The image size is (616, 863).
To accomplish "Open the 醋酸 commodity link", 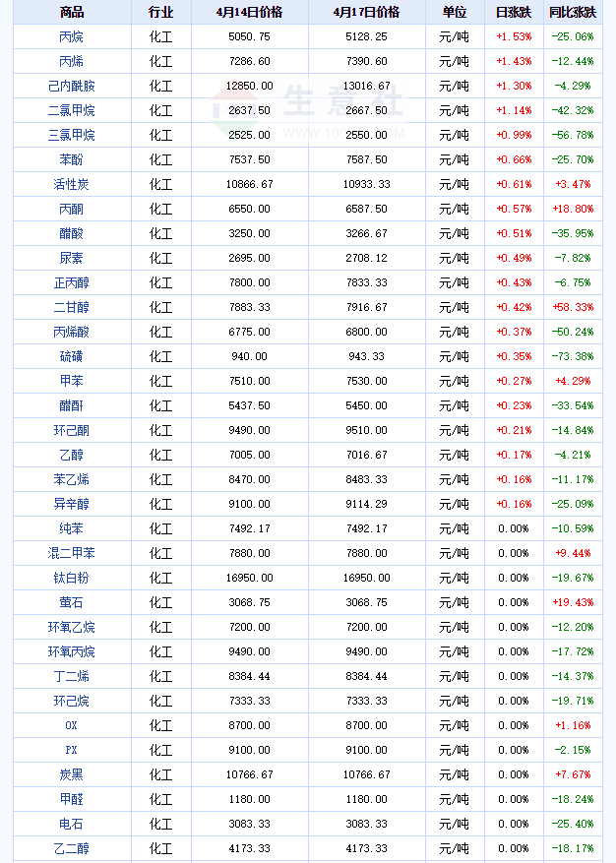I will tap(72, 233).
